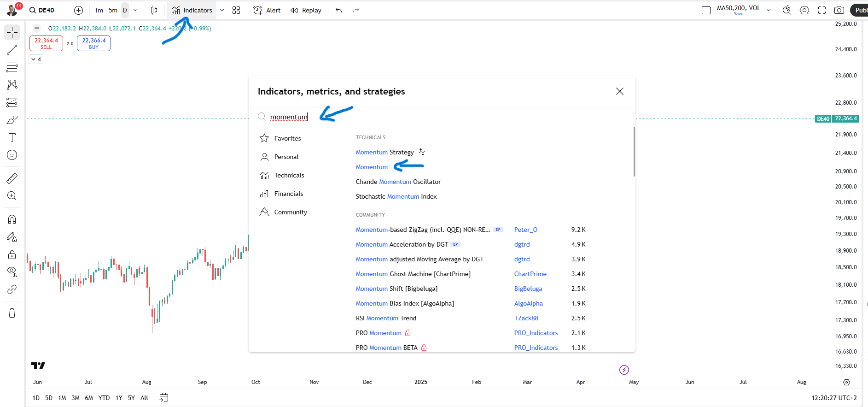Toggle lock all drawings
868x407 pixels.
click(x=12, y=254)
